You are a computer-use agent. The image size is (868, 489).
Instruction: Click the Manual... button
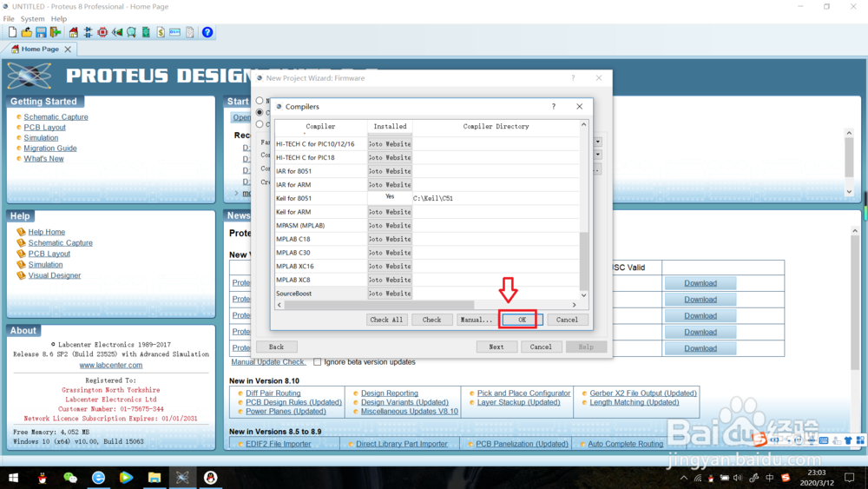476,320
